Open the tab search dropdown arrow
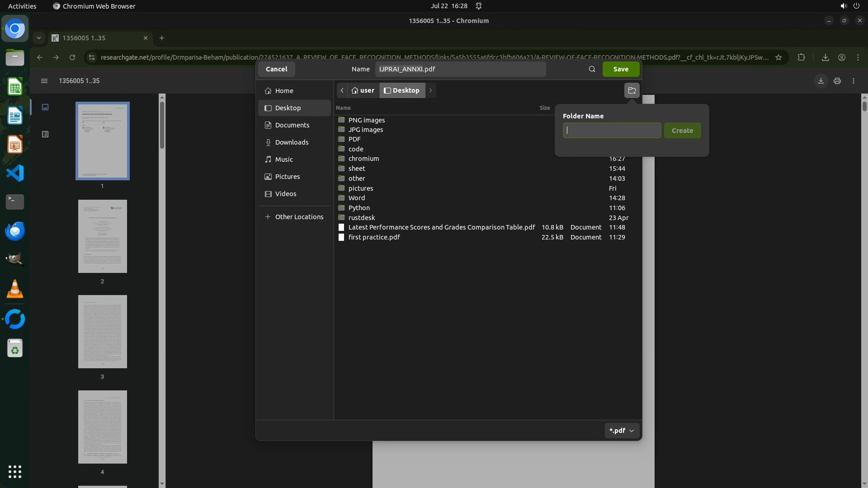Image resolution: width=868 pixels, height=488 pixels. 39,38
